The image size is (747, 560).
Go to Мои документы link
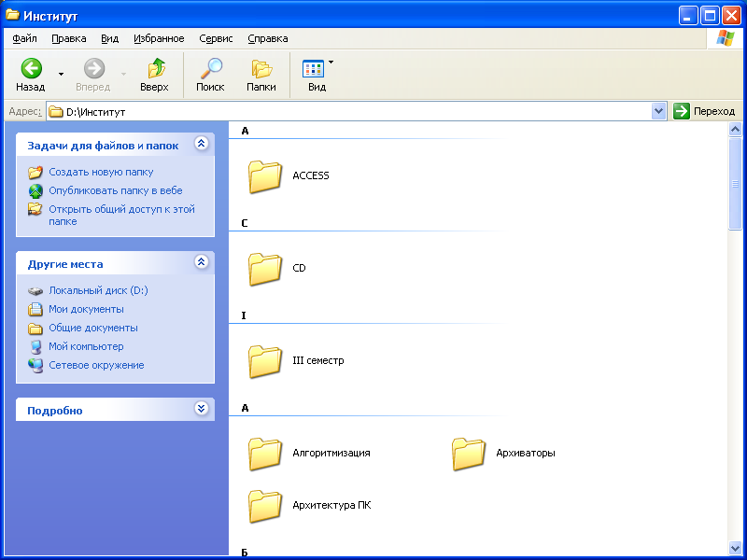pyautogui.click(x=86, y=309)
